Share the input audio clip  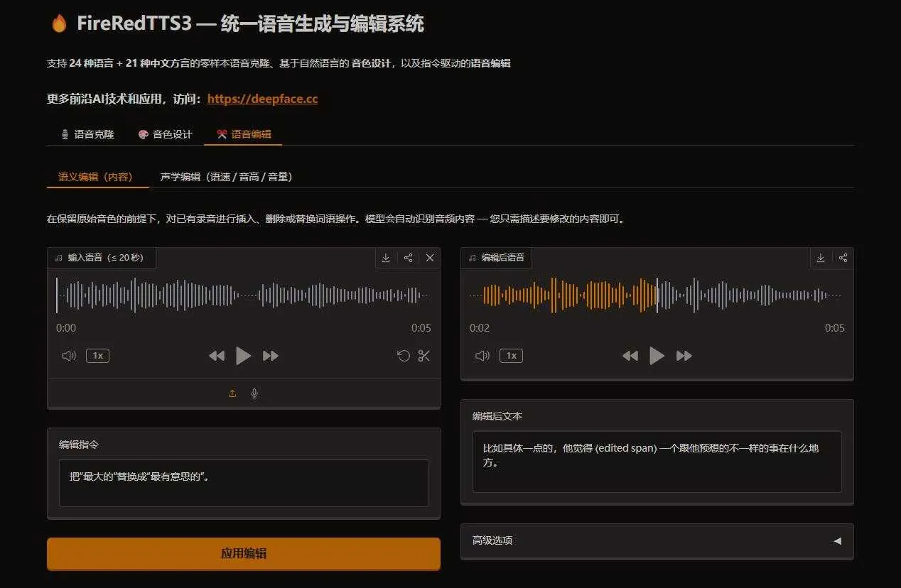coord(408,258)
